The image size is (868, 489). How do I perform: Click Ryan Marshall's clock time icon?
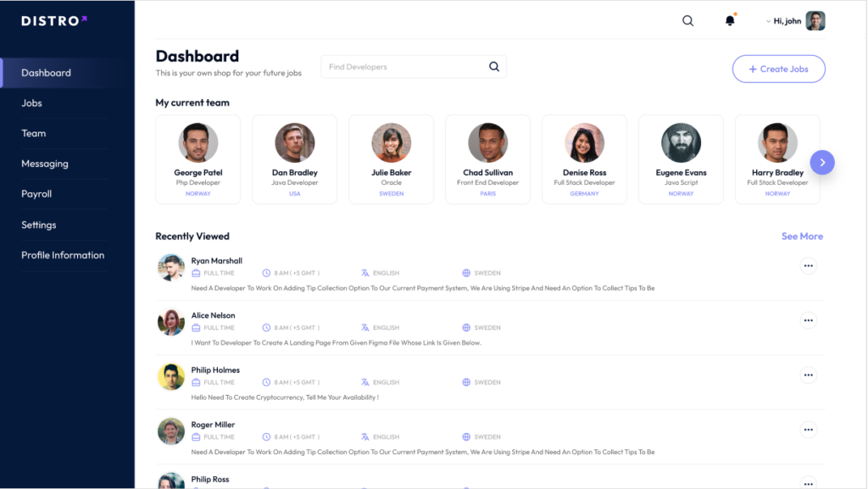[266, 273]
